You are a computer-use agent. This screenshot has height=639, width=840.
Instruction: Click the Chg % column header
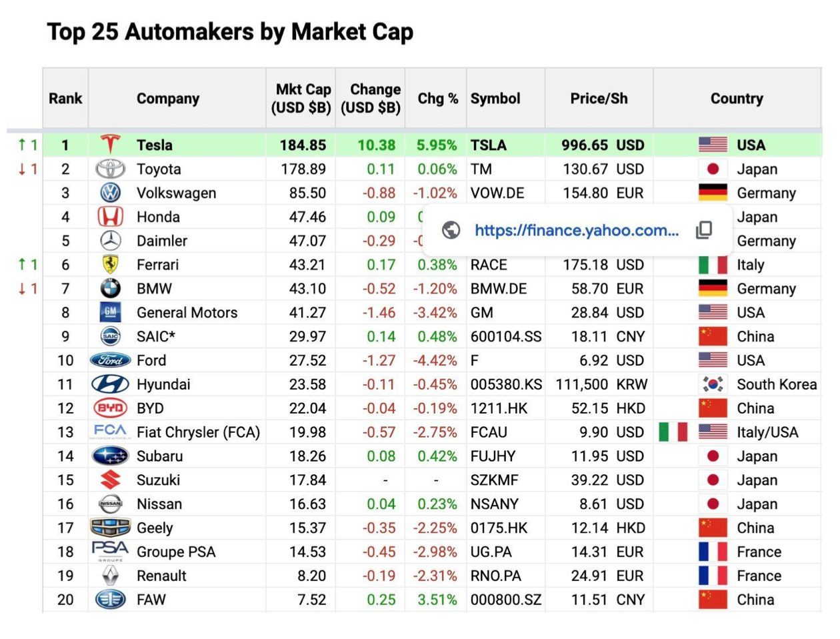437,99
